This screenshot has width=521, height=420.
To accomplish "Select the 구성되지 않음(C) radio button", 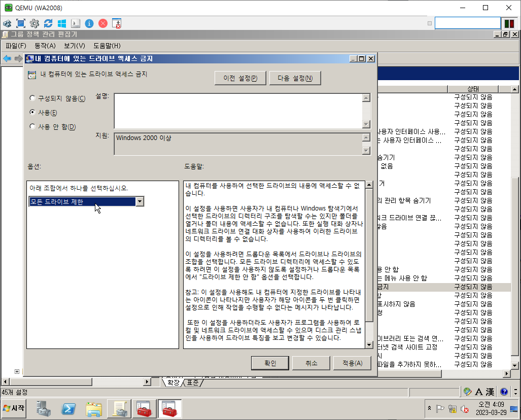I will point(32,98).
